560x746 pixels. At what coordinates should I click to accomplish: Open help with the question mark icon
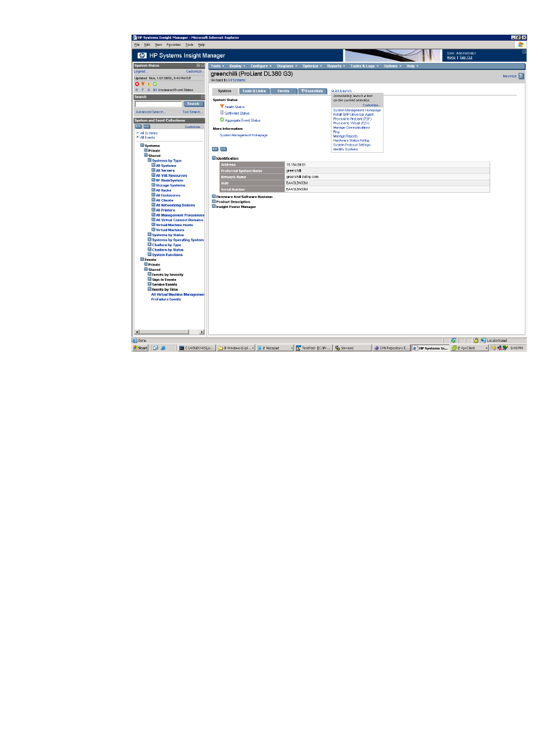pyautogui.click(x=521, y=76)
